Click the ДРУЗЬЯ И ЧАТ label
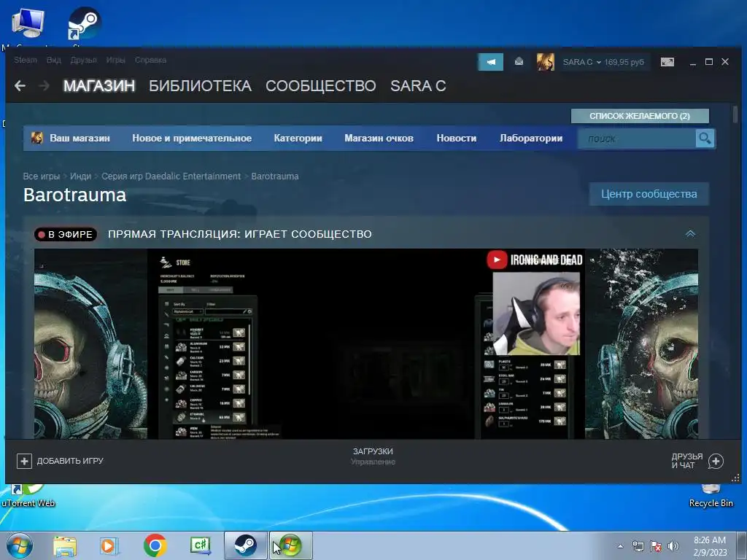 (687, 461)
